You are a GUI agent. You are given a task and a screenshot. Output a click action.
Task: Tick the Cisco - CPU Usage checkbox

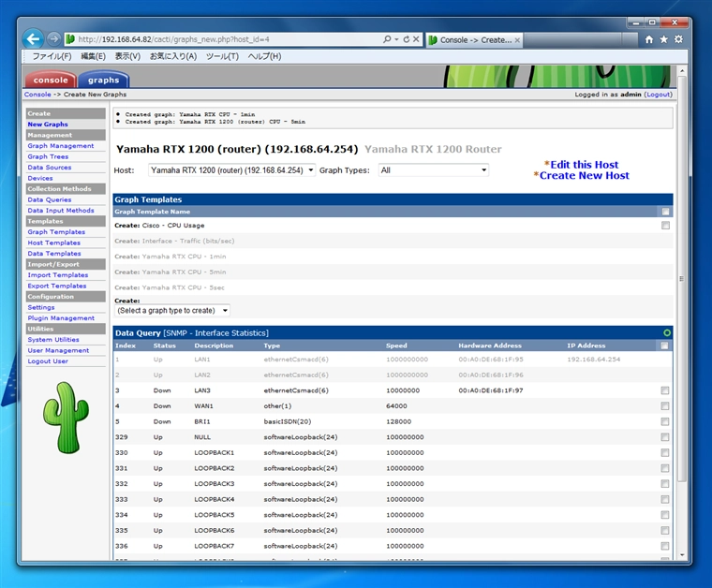(x=665, y=226)
